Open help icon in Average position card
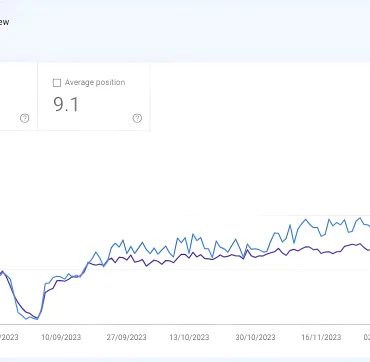 137,118
